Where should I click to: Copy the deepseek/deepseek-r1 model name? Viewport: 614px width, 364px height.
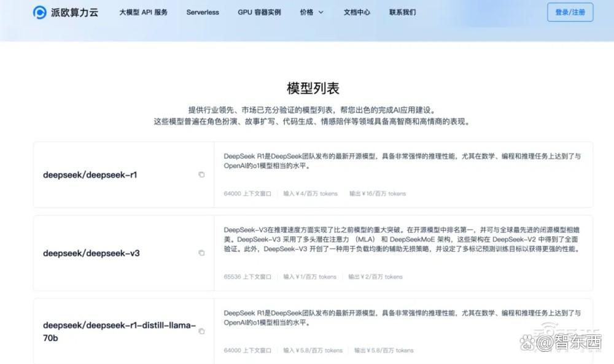click(x=201, y=174)
